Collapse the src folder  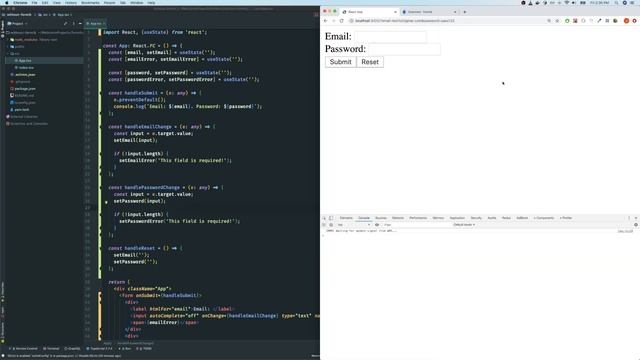click(x=8, y=53)
